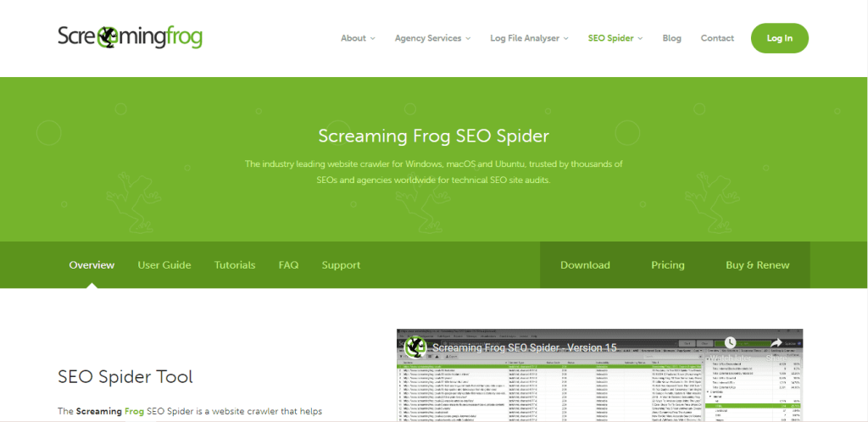Click the Screaming Frog logo

tap(130, 37)
